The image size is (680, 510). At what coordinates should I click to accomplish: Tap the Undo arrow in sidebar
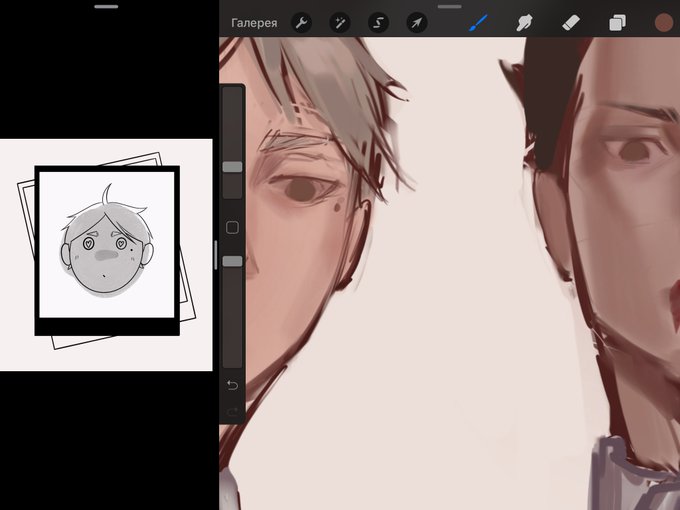[232, 385]
